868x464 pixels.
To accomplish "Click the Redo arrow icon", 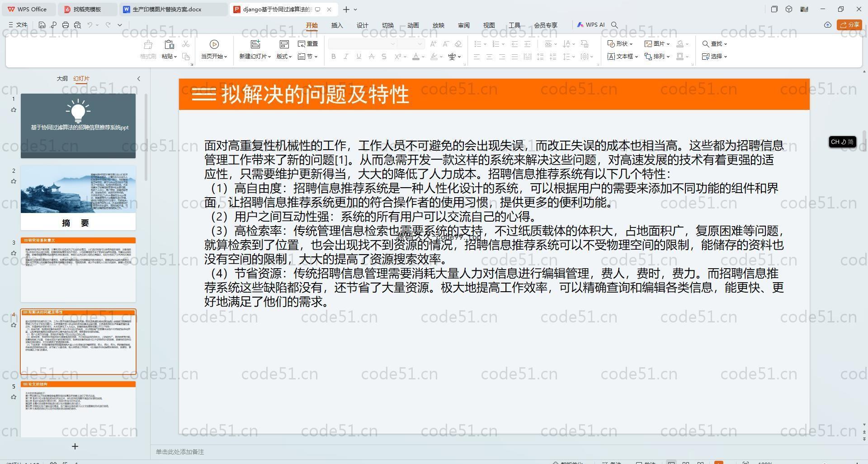I will [108, 25].
